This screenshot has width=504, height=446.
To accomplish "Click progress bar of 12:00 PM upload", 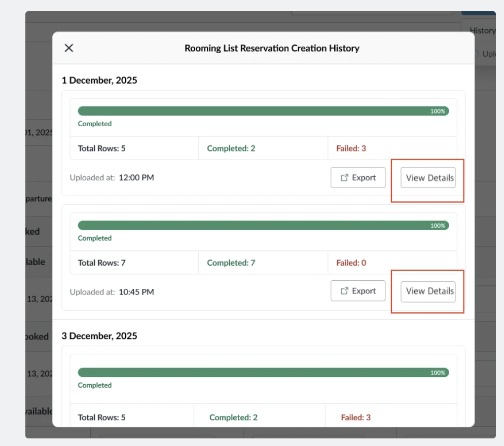I will 263,111.
